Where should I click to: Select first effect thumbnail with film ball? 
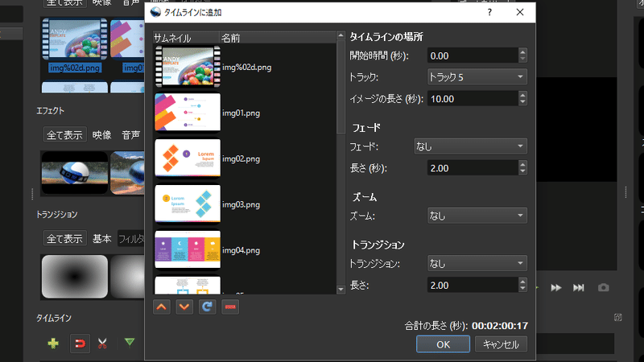(x=75, y=173)
